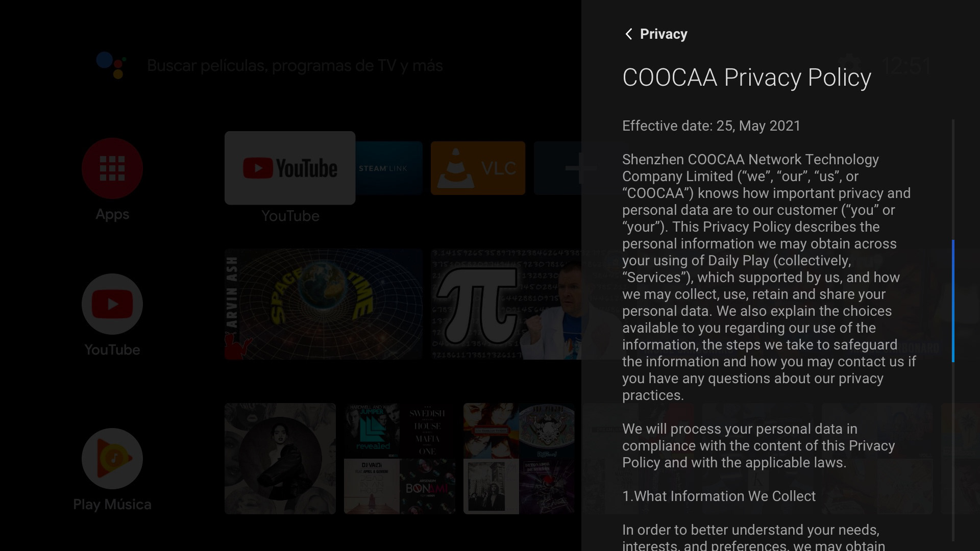The image size is (980, 551).
Task: Launch the Steam Link app tile
Action: [x=389, y=168]
